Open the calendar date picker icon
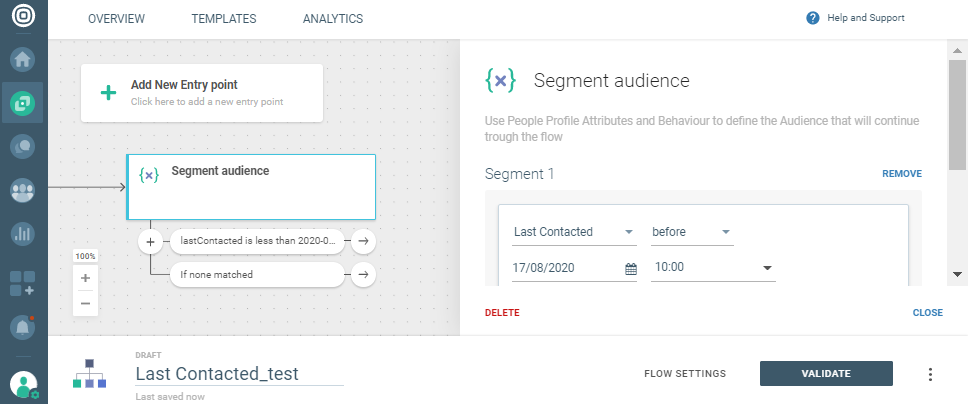 click(x=630, y=268)
